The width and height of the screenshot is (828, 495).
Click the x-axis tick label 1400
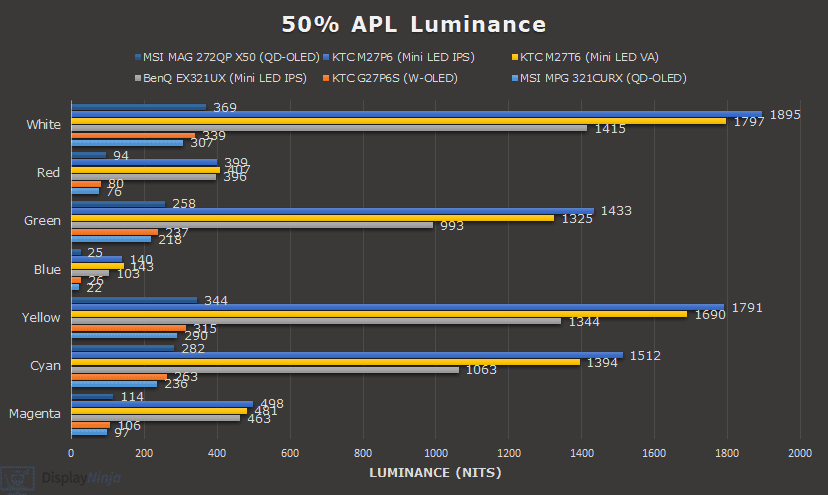pos(581,453)
